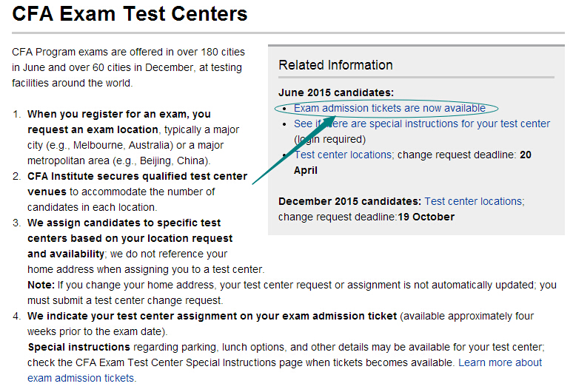573x392 pixels.
Task: Click "When you register for an exam" text
Action: coord(118,114)
